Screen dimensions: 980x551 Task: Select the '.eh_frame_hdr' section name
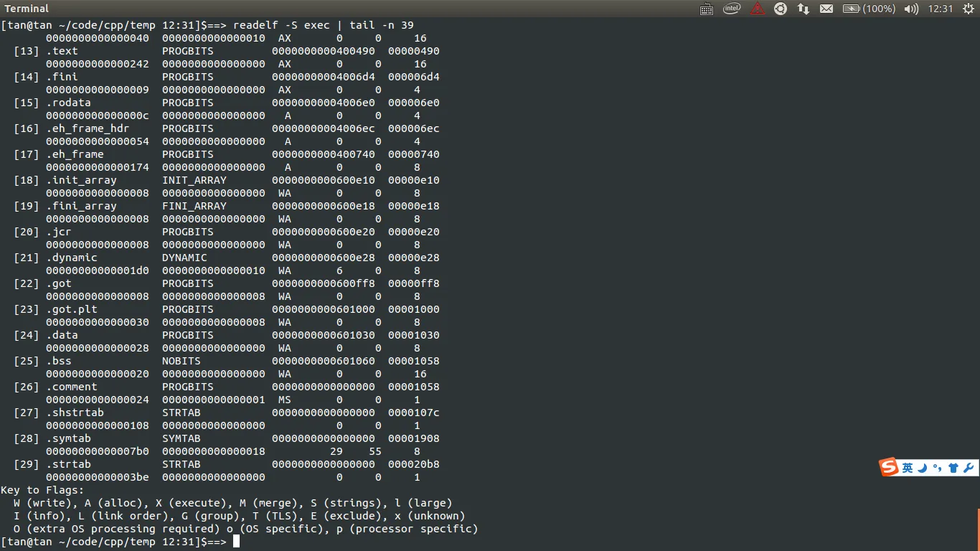click(88, 128)
